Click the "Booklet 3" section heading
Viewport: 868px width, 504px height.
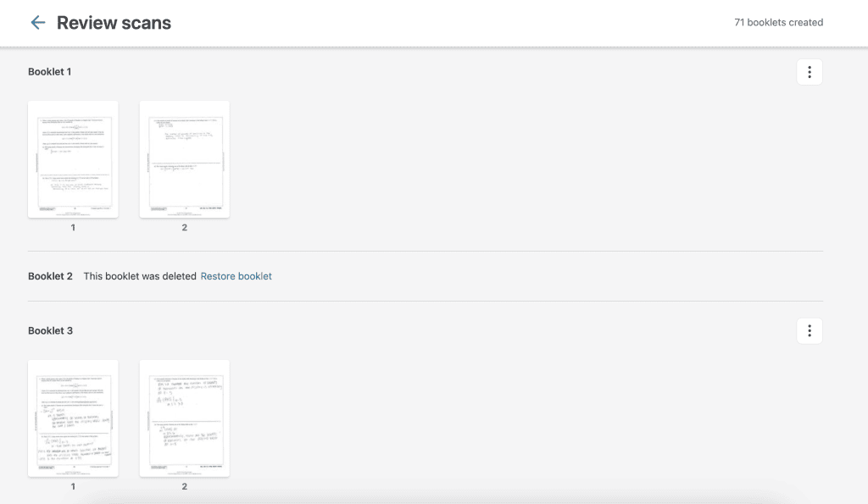(50, 331)
